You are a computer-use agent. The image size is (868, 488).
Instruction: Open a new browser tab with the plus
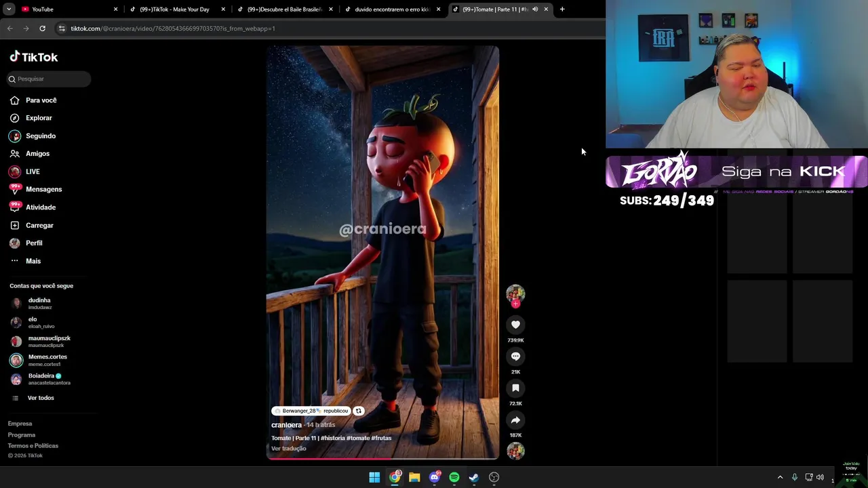click(x=562, y=9)
